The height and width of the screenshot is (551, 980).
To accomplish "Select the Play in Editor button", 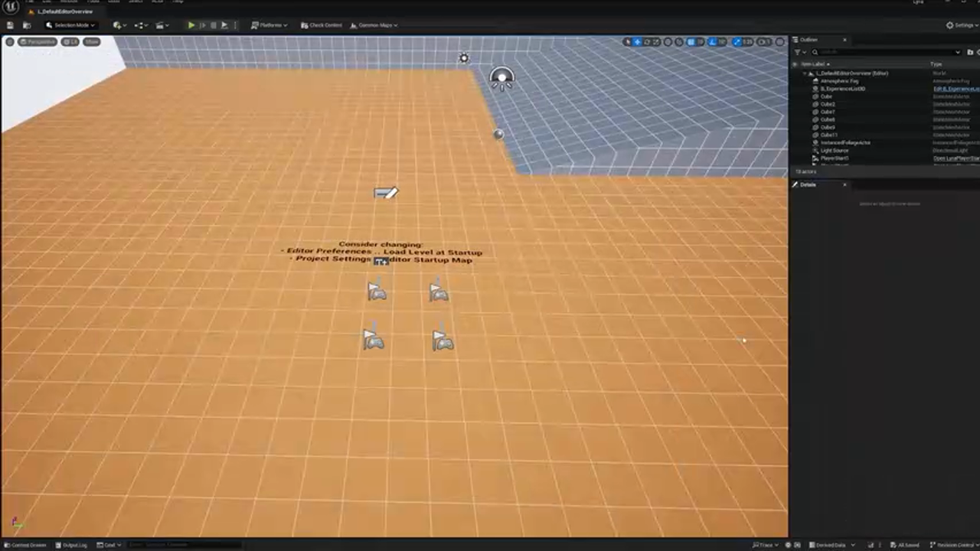I will (191, 25).
